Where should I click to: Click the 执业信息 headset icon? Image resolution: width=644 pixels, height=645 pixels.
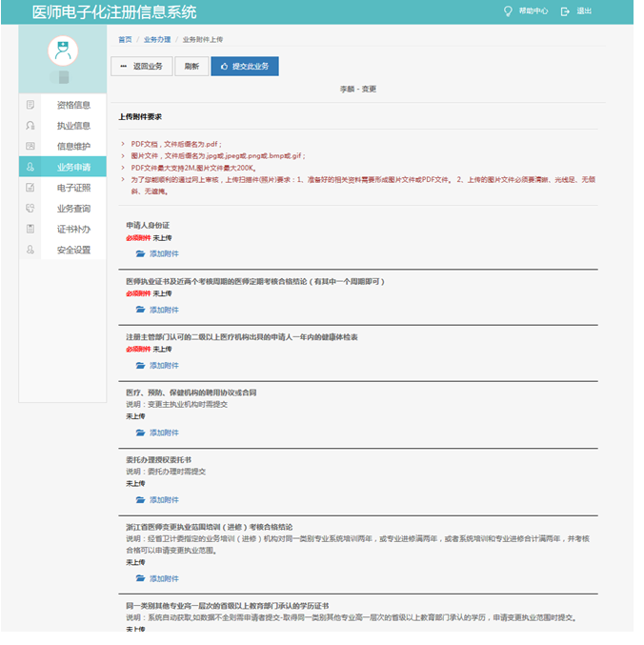[30, 126]
